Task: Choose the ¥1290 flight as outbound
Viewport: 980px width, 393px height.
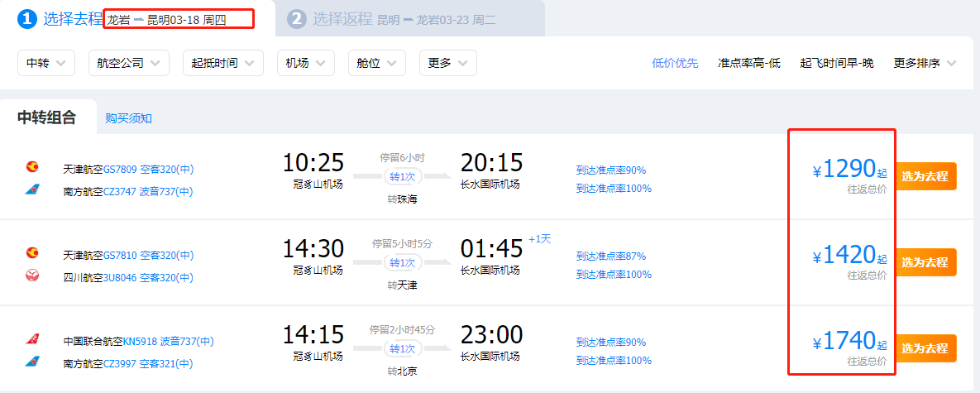Action: click(927, 176)
